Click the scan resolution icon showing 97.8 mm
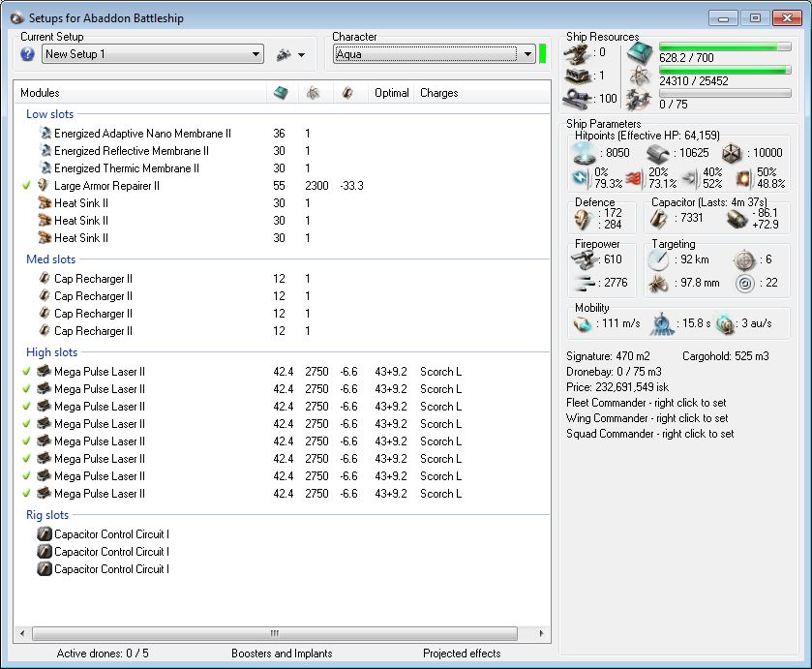 coord(658,284)
